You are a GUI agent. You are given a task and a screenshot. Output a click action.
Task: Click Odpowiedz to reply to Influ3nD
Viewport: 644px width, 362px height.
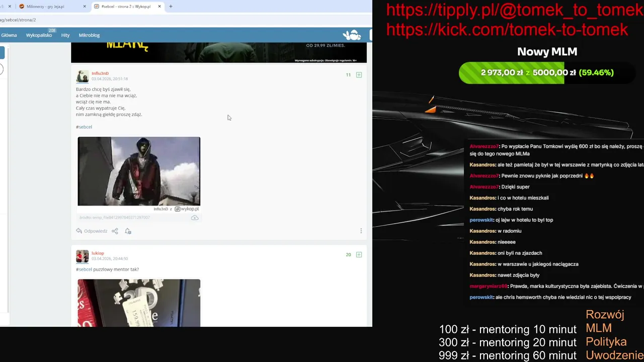pos(96,231)
